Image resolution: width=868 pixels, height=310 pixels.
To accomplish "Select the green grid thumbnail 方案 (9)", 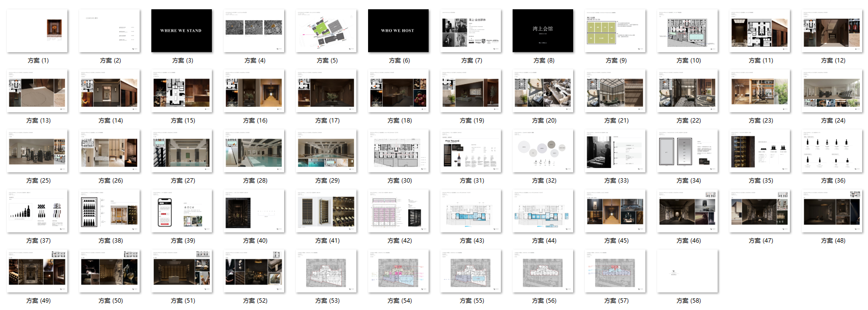I will pyautogui.click(x=615, y=31).
